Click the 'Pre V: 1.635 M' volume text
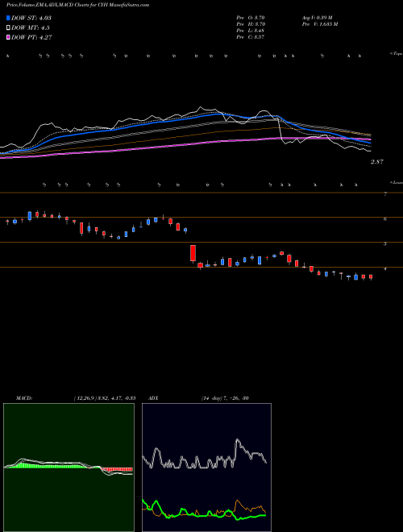This screenshot has width=403, height=532. click(x=319, y=24)
